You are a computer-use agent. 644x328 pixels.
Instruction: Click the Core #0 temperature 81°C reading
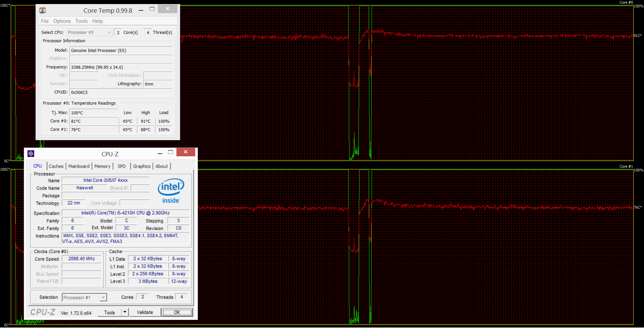94,121
